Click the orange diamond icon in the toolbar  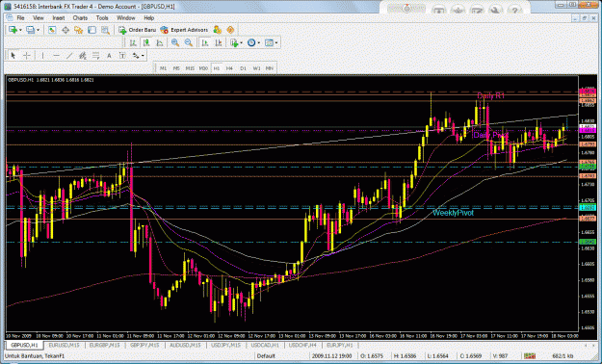coord(230,30)
